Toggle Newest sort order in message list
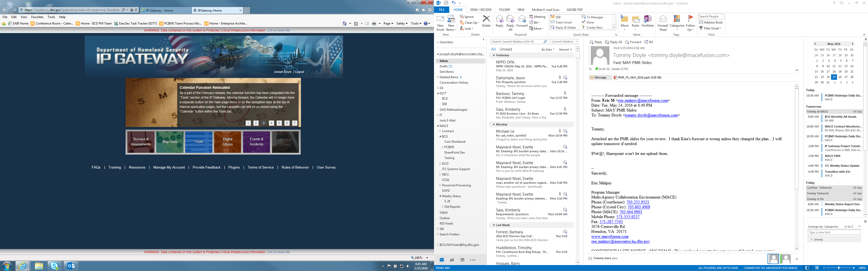The height and width of the screenshot is (271, 868). pos(565,50)
